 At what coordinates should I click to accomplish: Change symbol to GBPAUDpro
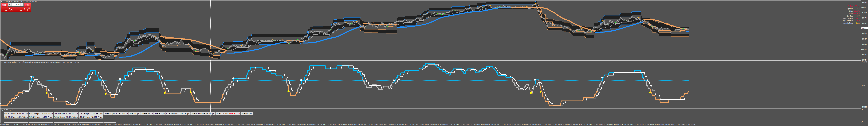[197, 114]
